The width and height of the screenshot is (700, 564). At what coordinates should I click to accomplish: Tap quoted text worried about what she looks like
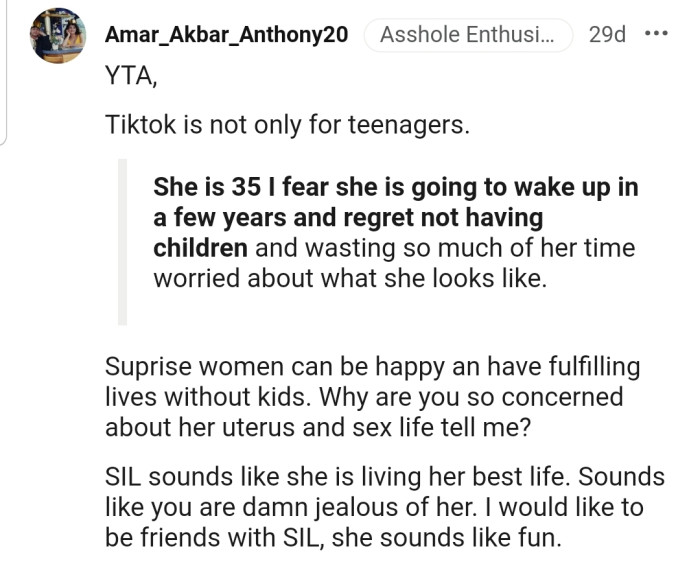pos(350,279)
